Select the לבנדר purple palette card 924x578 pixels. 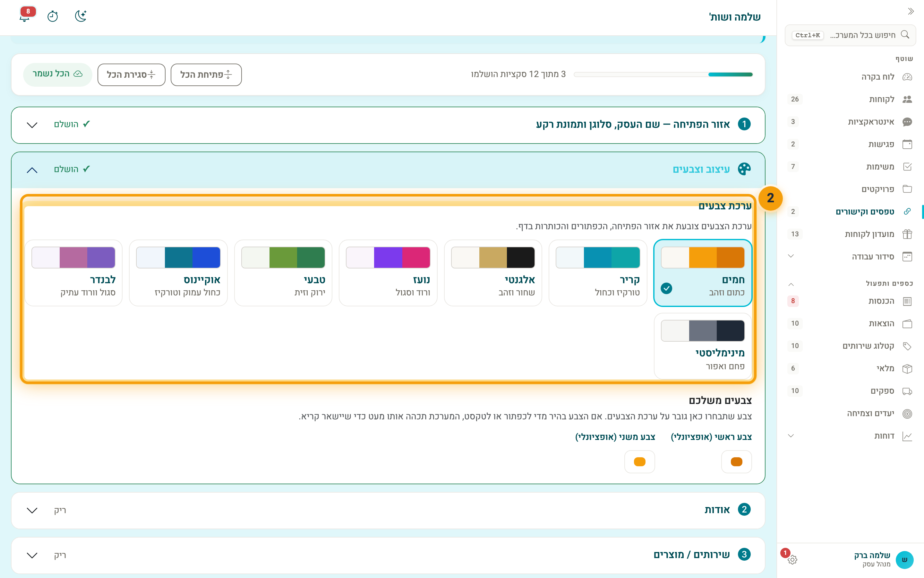coord(73,273)
